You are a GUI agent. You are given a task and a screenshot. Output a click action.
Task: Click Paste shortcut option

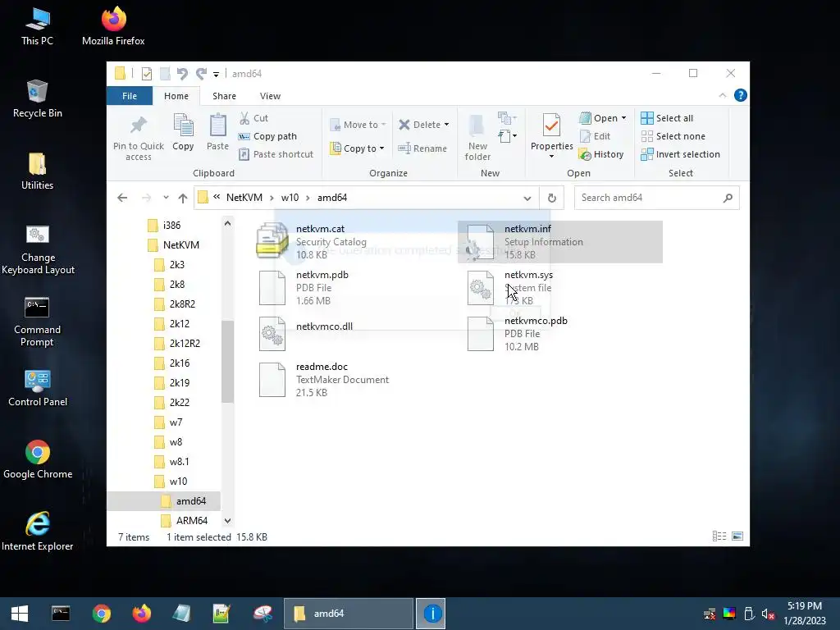pos(276,154)
